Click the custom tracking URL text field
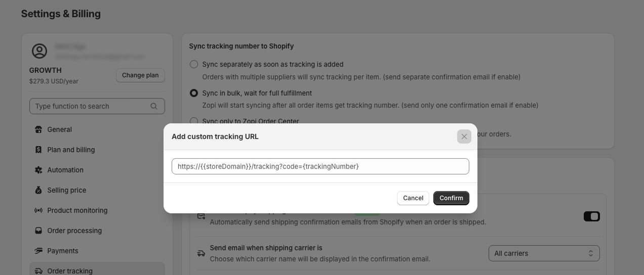644x275 pixels. [x=320, y=166]
